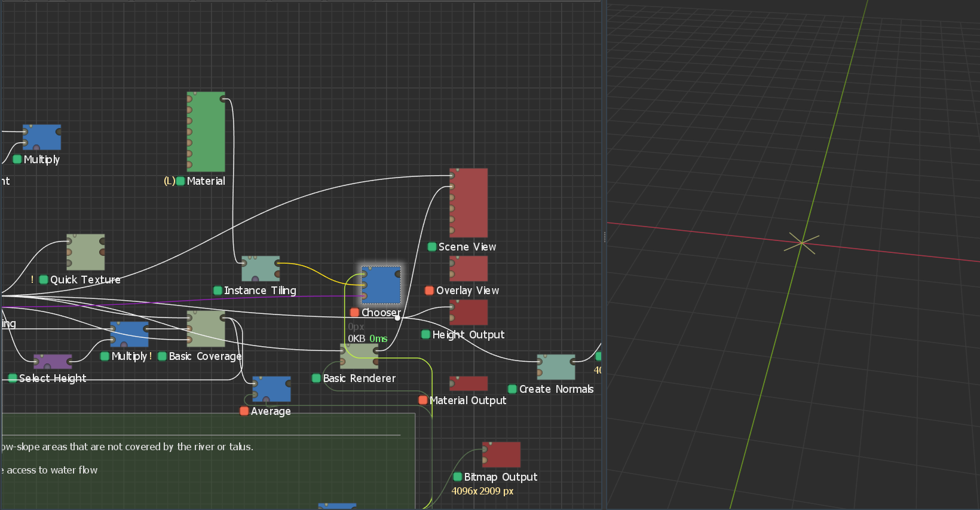
Task: Click note text 'access to water flow'
Action: (x=52, y=470)
